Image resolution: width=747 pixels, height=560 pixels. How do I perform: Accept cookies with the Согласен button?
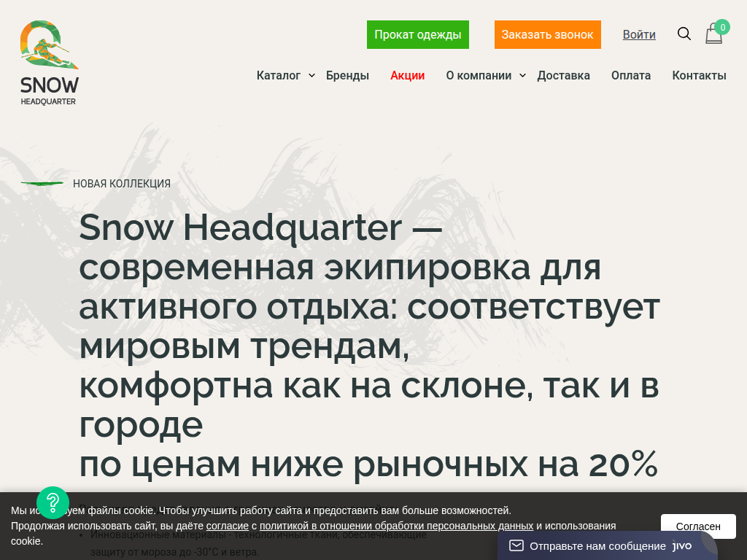[698, 526]
